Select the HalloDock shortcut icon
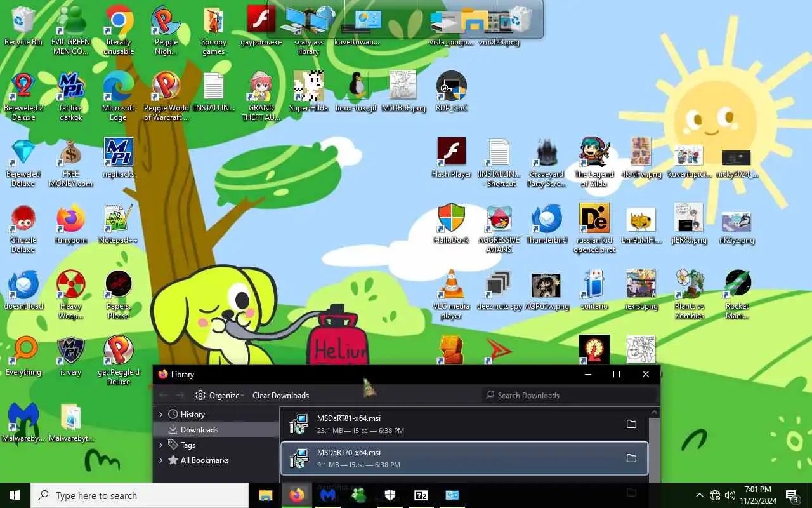 tap(452, 224)
